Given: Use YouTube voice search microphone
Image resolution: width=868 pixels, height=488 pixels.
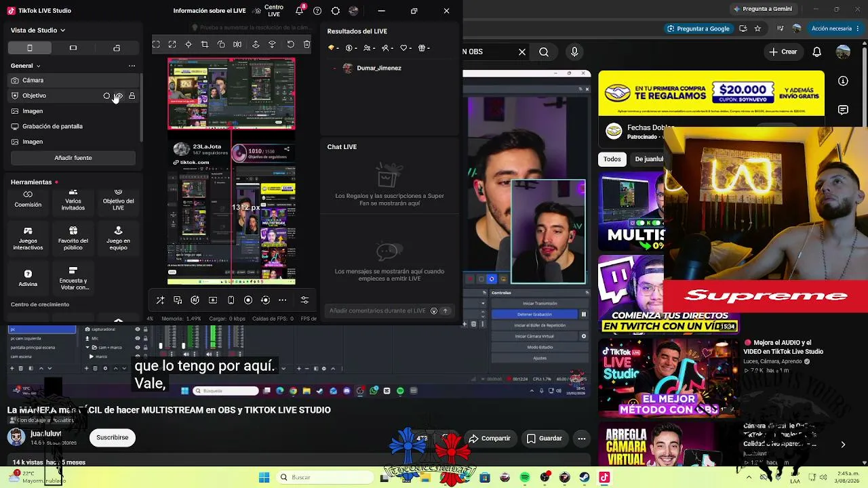Looking at the screenshot, I should click(574, 52).
